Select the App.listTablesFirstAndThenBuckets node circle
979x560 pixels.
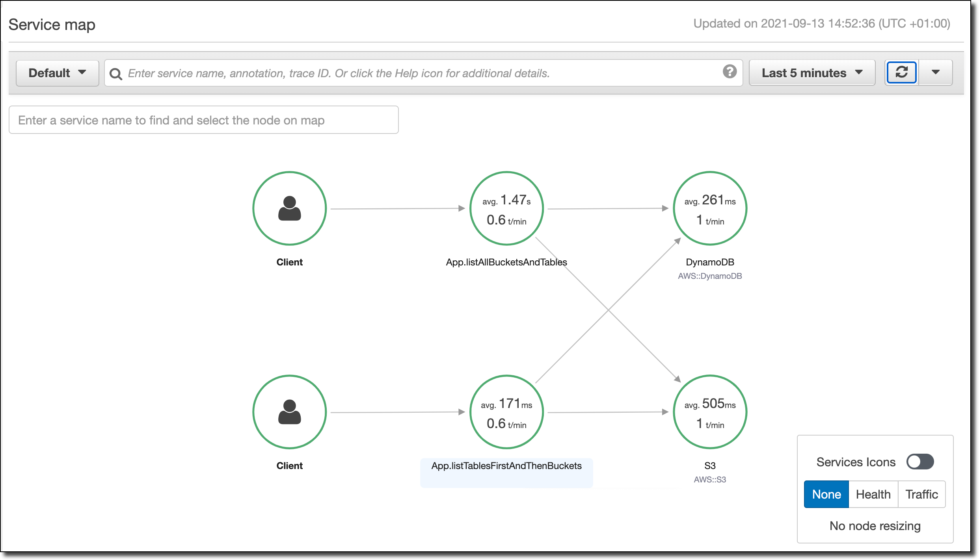(x=506, y=412)
